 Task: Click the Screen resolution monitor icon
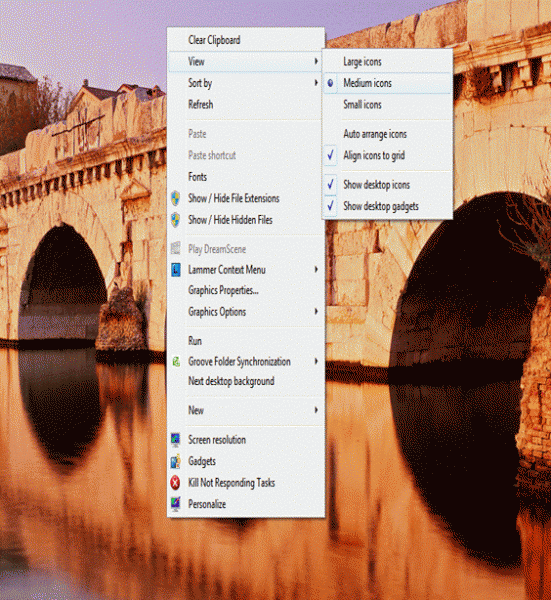175,440
